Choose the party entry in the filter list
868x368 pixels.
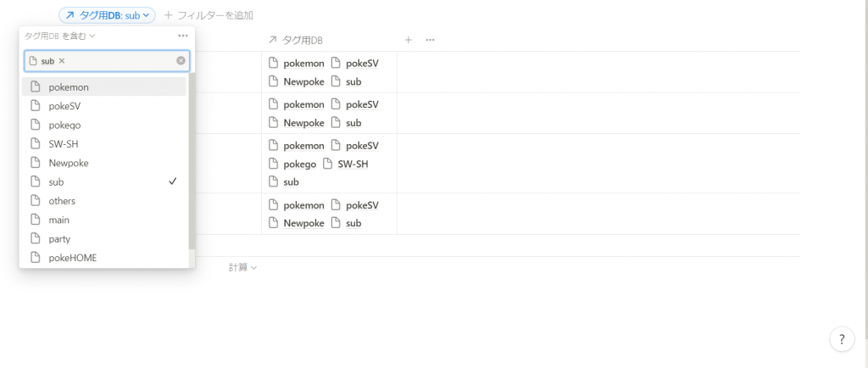103,239
